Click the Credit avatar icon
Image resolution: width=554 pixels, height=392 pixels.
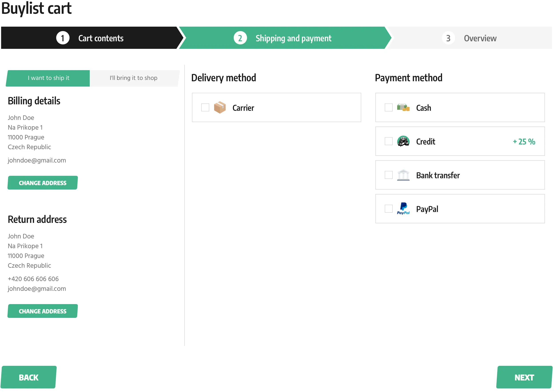pyautogui.click(x=403, y=141)
